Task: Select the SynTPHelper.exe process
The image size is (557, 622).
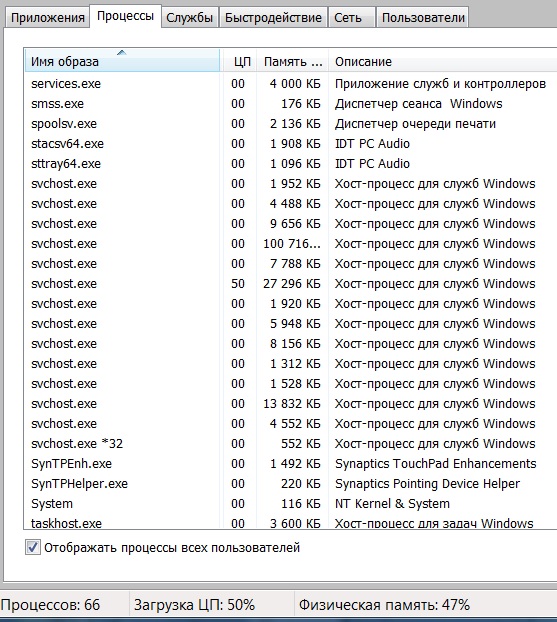Action: [290, 484]
